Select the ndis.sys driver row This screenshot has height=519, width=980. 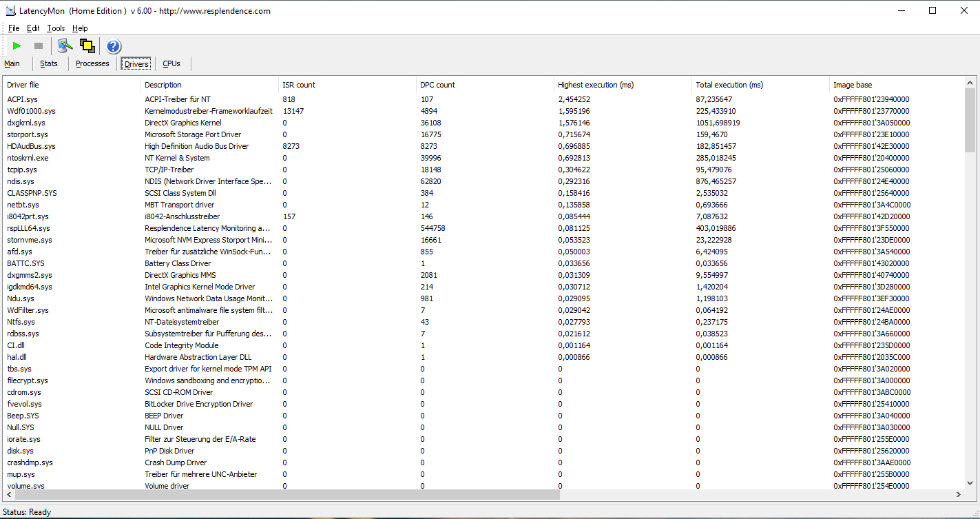click(483, 181)
